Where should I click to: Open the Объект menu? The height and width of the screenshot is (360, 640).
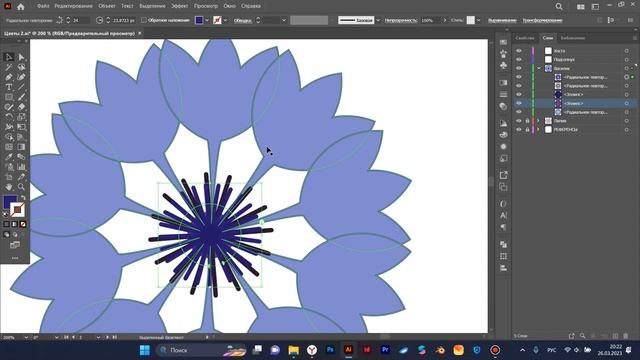coord(107,6)
